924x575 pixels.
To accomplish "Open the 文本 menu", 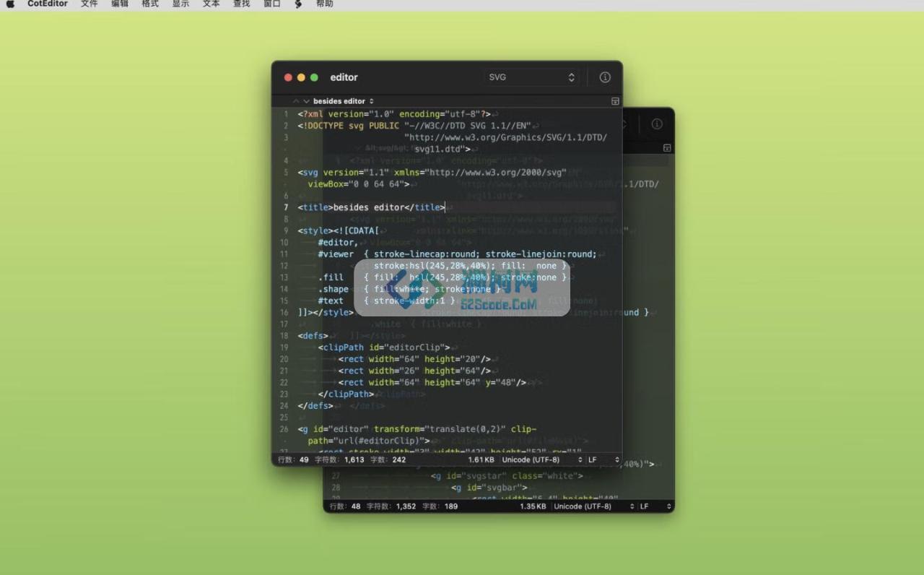I will coord(211,4).
